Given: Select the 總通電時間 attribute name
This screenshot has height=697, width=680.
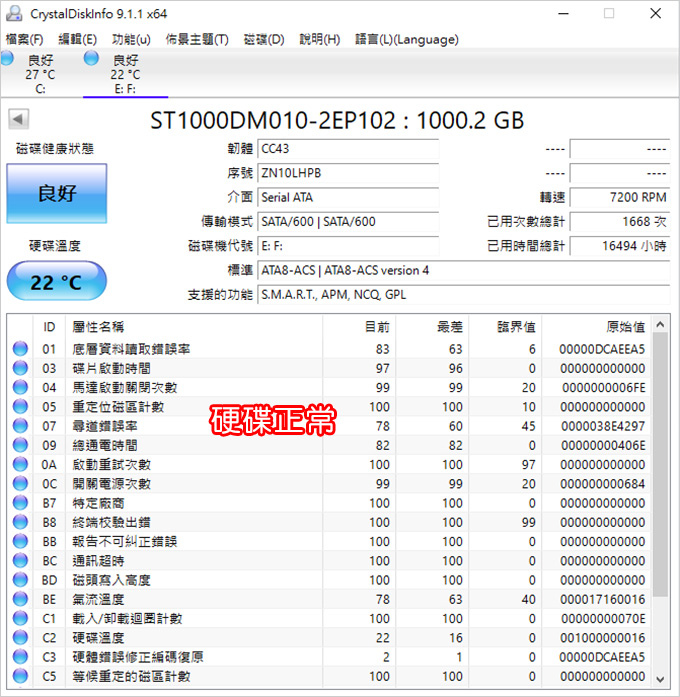Looking at the screenshot, I should [105, 445].
